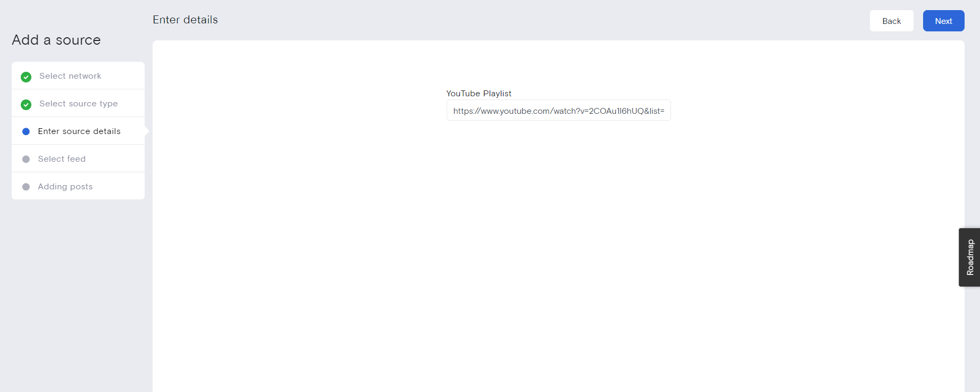Focus the YouTube Playlist URL field
Viewport: 980px width, 392px height.
[x=558, y=111]
